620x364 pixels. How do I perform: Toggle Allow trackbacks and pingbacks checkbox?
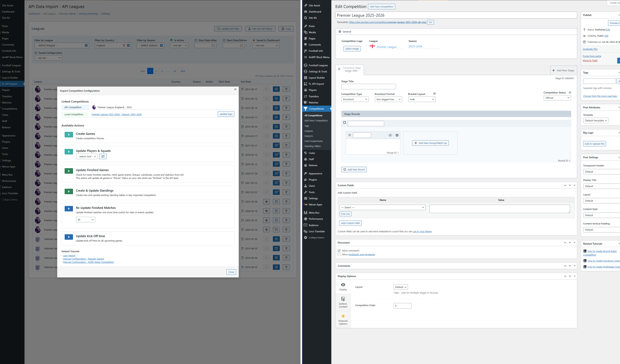coord(339,255)
